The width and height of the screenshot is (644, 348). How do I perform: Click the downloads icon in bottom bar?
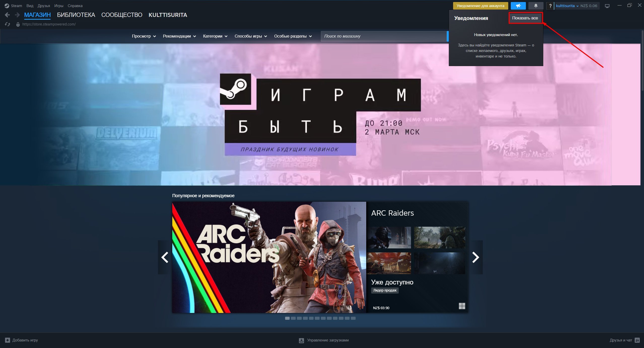pyautogui.click(x=301, y=340)
